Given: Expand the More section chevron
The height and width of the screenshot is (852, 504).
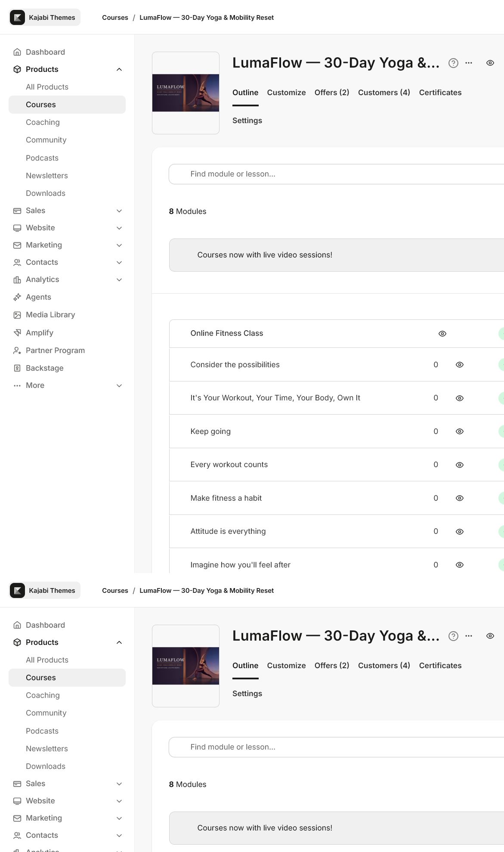Looking at the screenshot, I should pyautogui.click(x=119, y=385).
